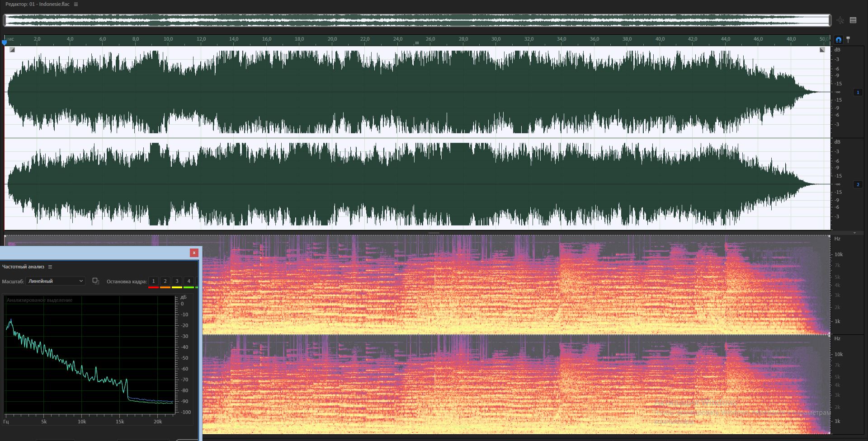
Task: Click the fade-out handle at waveform end
Action: pyautogui.click(x=822, y=50)
